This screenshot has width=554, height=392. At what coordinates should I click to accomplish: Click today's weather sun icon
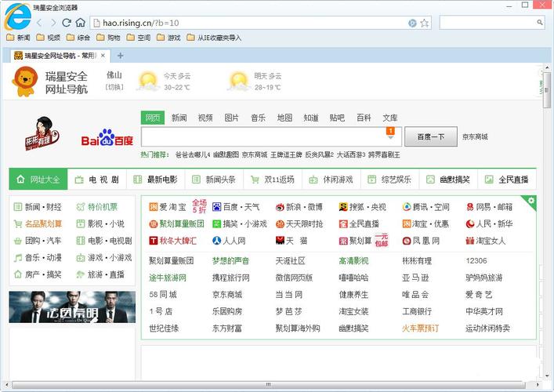[147, 82]
